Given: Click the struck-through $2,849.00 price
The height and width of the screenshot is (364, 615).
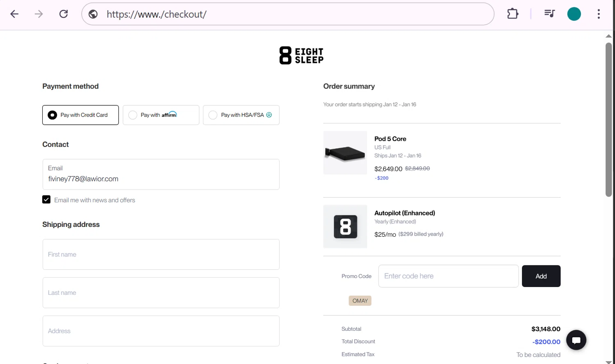Looking at the screenshot, I should pos(417,168).
